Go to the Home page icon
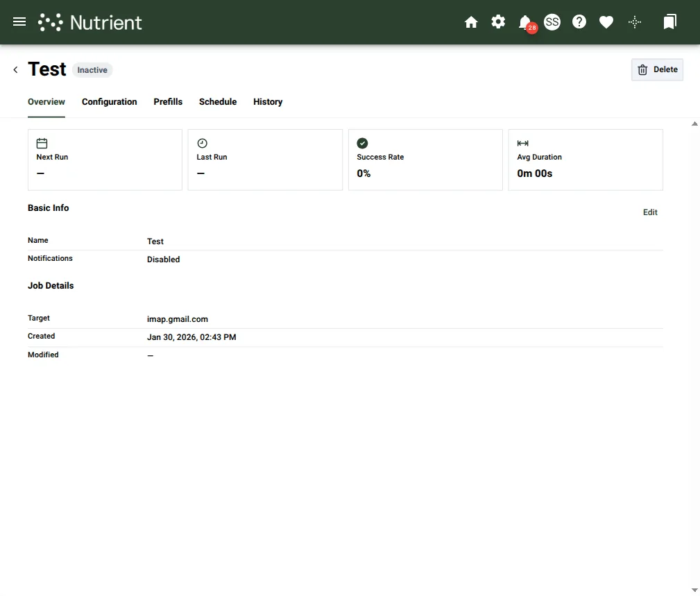The image size is (700, 596). [x=471, y=22]
